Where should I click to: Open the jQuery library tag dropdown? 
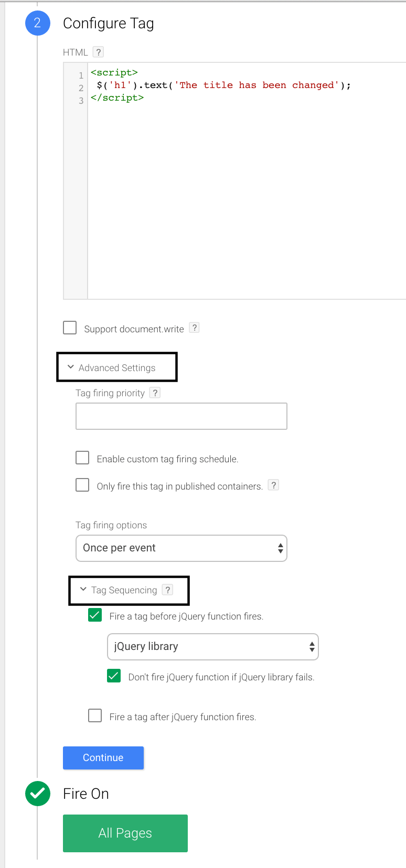[213, 647]
